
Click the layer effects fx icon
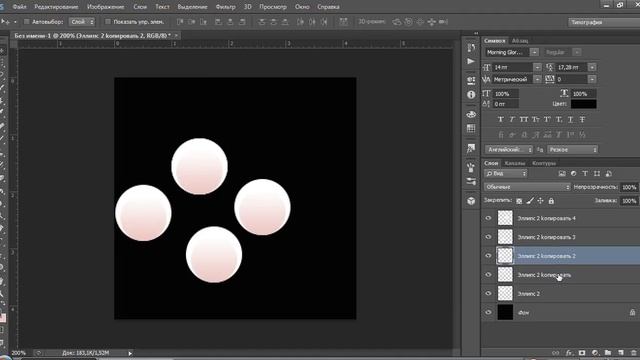coord(569,353)
